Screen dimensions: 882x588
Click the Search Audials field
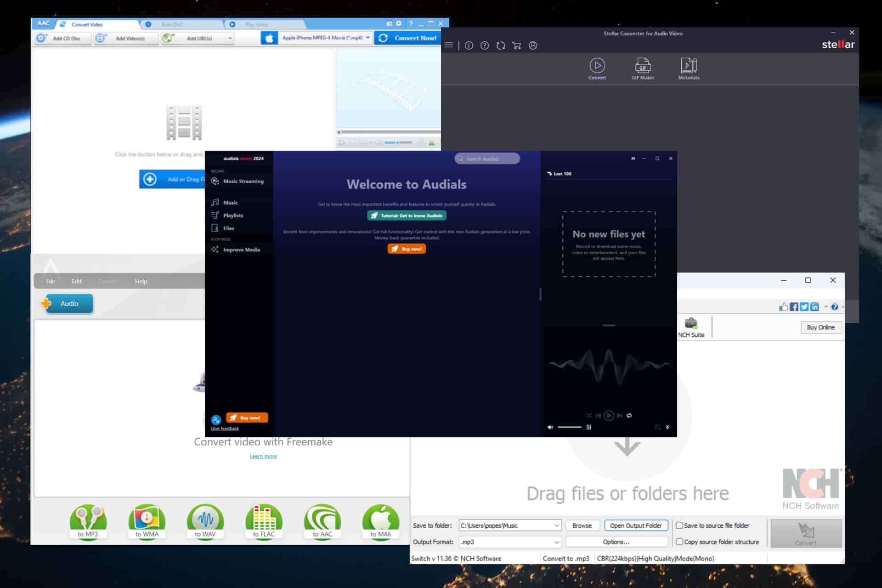487,158
